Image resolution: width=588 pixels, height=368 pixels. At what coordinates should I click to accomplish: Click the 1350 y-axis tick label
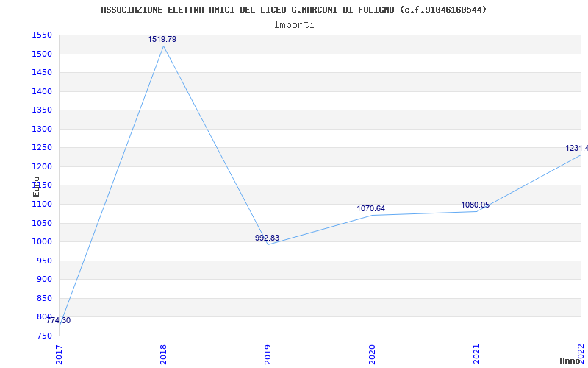42,110
